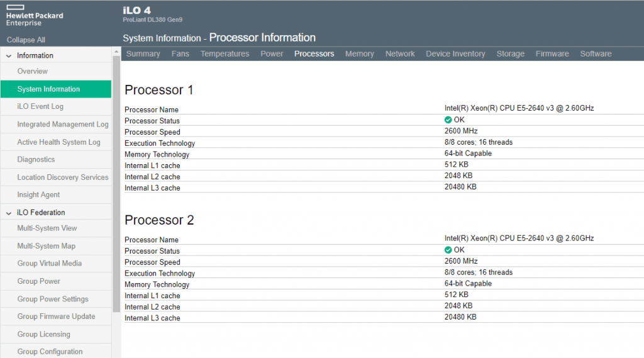
Task: Open iLO Event Log
Action: 56,106
